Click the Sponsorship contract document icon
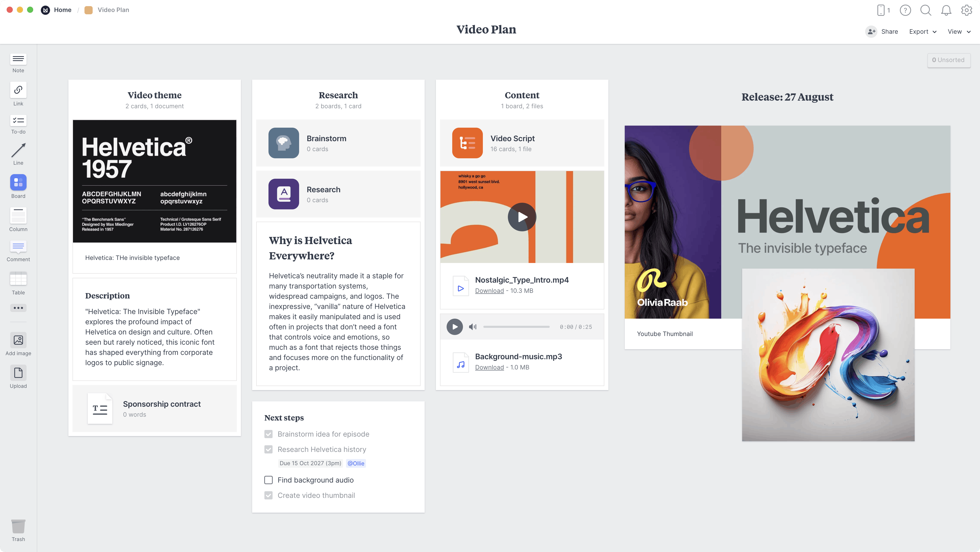This screenshot has height=552, width=980. click(100, 409)
